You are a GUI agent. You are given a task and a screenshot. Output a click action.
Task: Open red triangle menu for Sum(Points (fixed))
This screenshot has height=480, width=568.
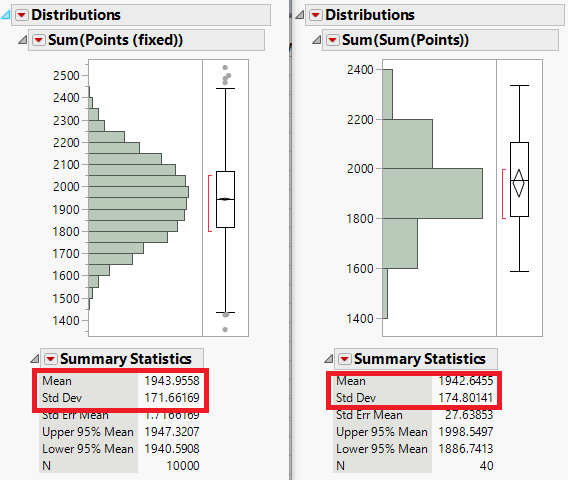tap(39, 40)
